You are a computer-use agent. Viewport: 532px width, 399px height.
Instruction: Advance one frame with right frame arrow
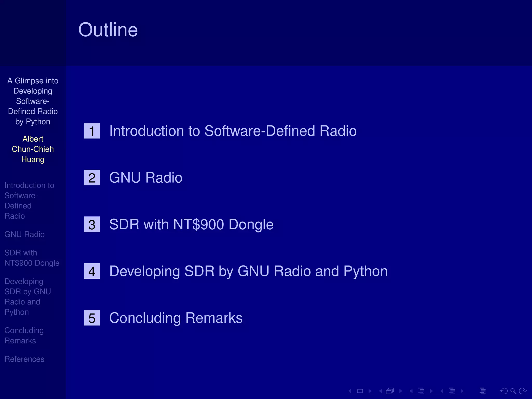click(401, 391)
